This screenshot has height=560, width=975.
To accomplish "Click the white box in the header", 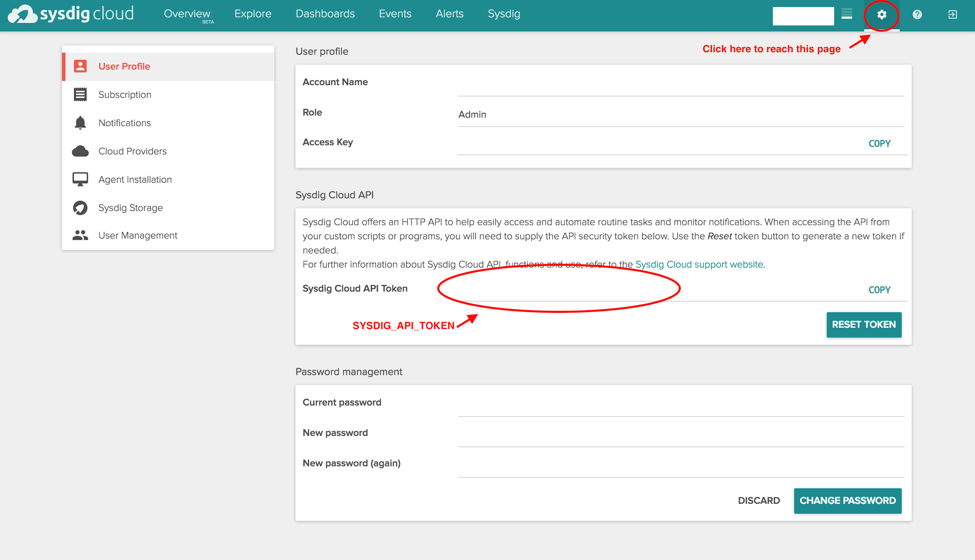I will point(803,16).
